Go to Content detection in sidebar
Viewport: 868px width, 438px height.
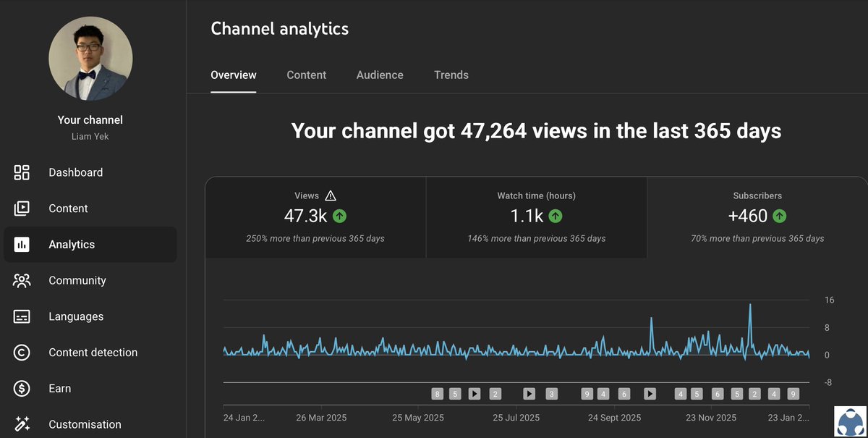click(93, 353)
